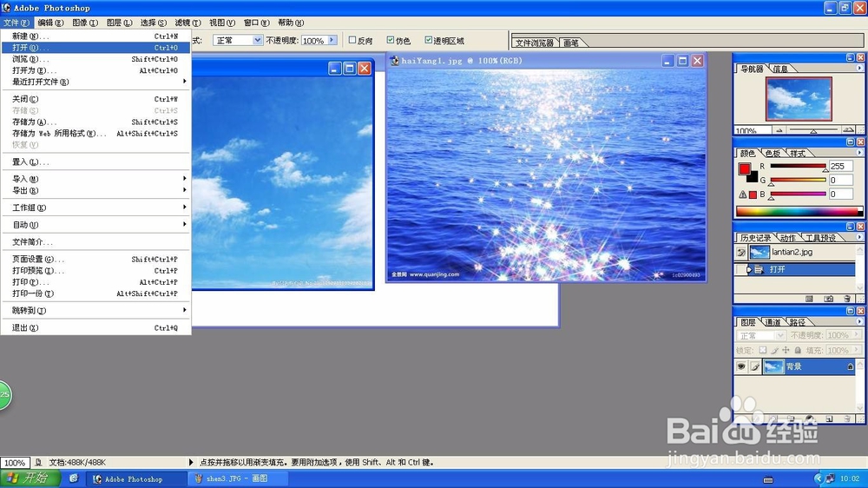Click the Navigator thumbnail preview
This screenshot has height=488, width=868.
click(x=799, y=99)
